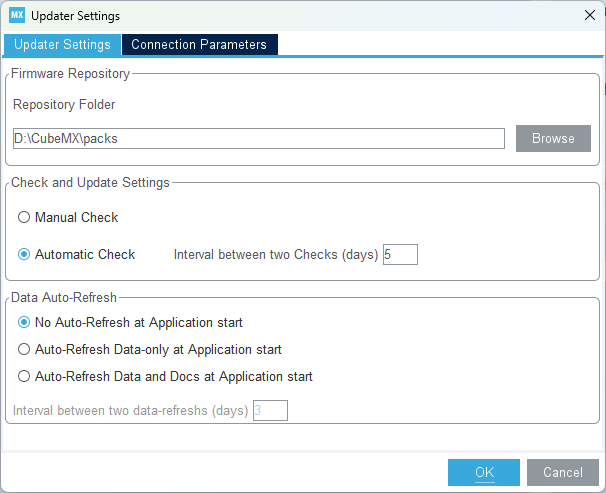Select the Updater Settings tab

point(62,45)
